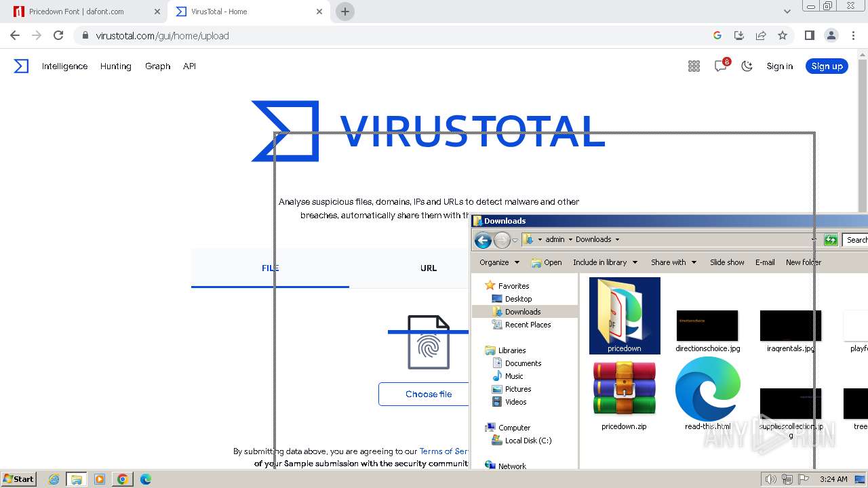This screenshot has height=488, width=868.
Task: Click the VirusTotal sigma logo in the nav bar
Action: point(21,66)
